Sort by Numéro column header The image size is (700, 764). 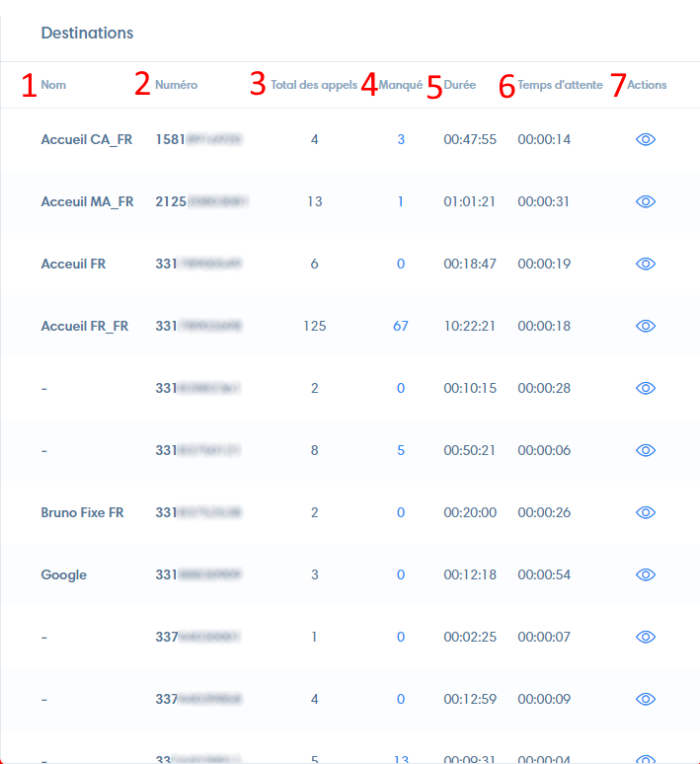pos(176,85)
